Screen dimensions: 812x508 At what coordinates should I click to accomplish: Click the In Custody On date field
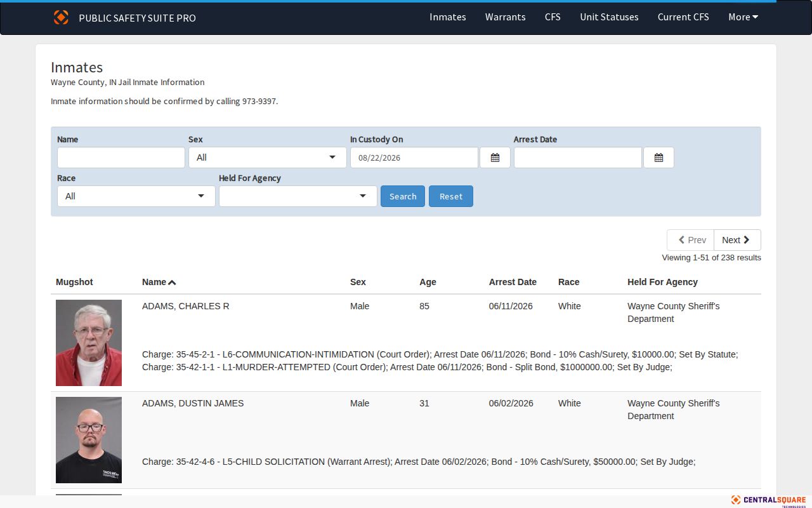point(414,157)
